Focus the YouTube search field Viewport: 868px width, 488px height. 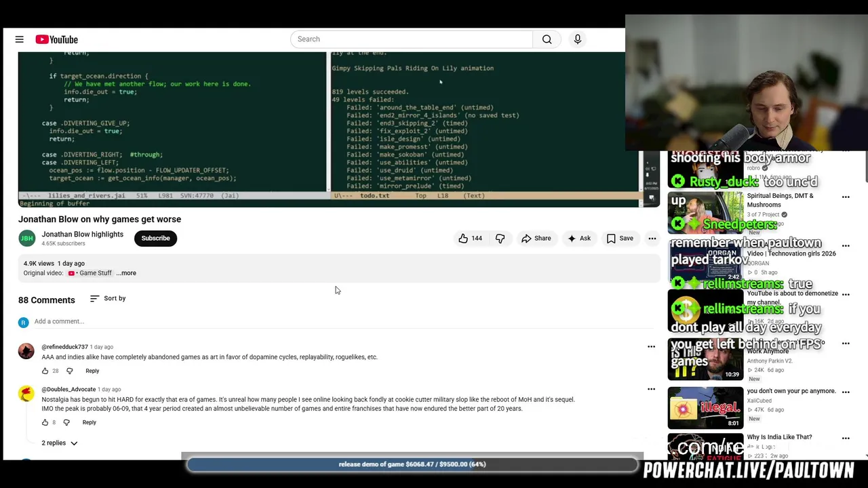tap(412, 39)
